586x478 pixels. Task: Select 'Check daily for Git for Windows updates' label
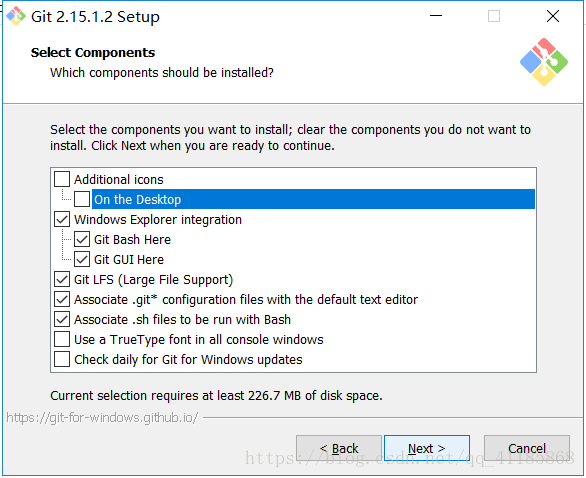point(188,360)
